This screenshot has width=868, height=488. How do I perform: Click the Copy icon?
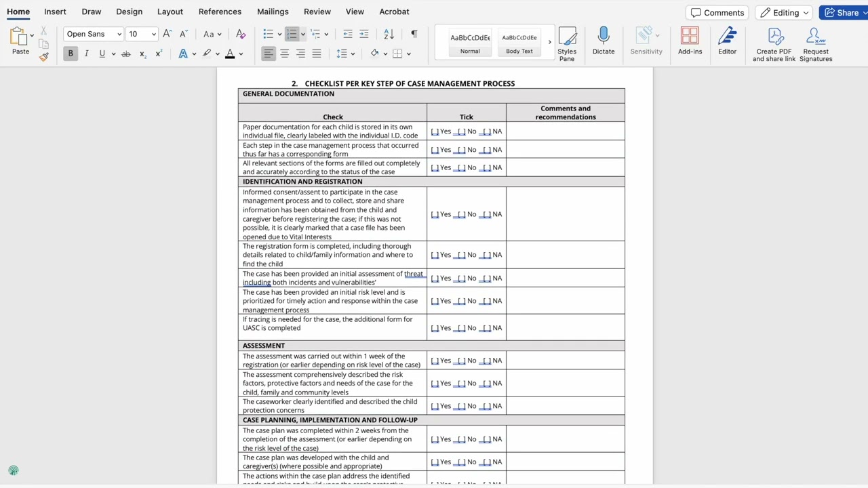click(44, 44)
